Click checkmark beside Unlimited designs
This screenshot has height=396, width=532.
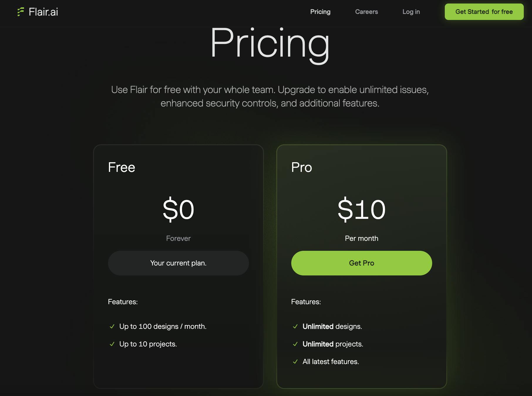(295, 326)
